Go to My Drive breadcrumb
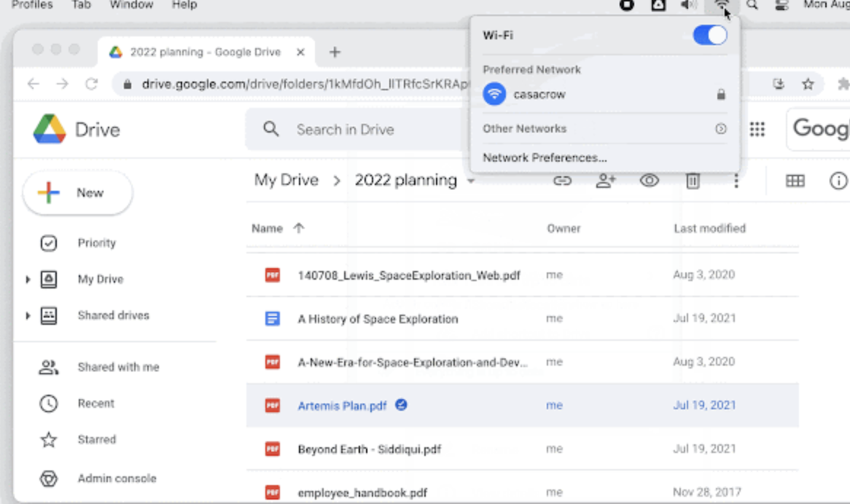The image size is (850, 504). [286, 180]
